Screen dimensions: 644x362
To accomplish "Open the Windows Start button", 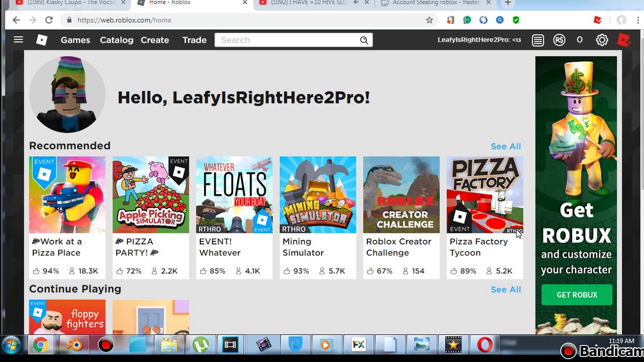I will [x=11, y=345].
